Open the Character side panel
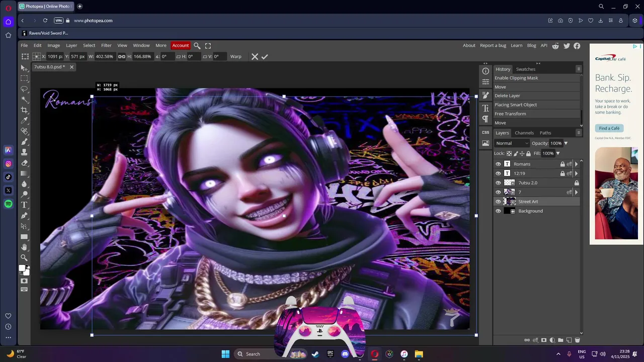The height and width of the screenshot is (362, 644). click(x=486, y=108)
